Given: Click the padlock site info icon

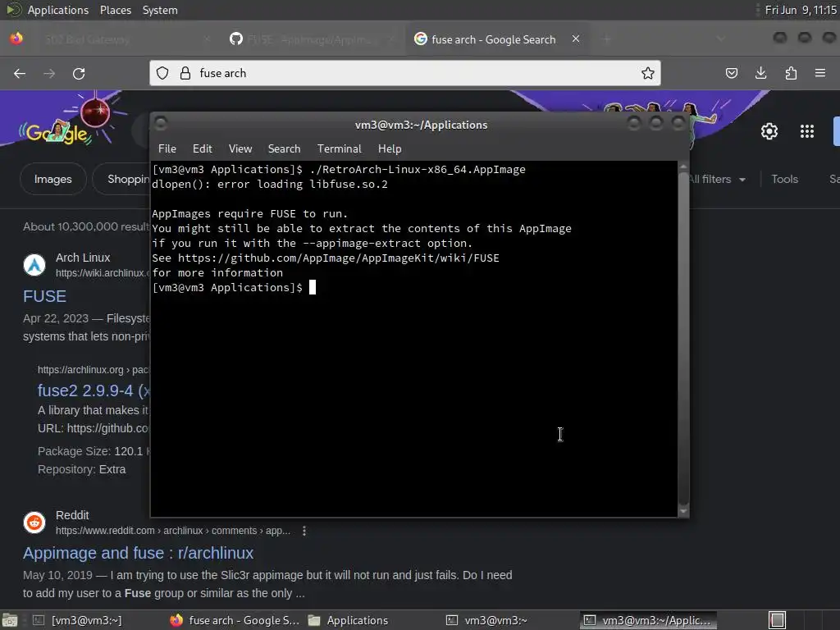Looking at the screenshot, I should pos(185,73).
